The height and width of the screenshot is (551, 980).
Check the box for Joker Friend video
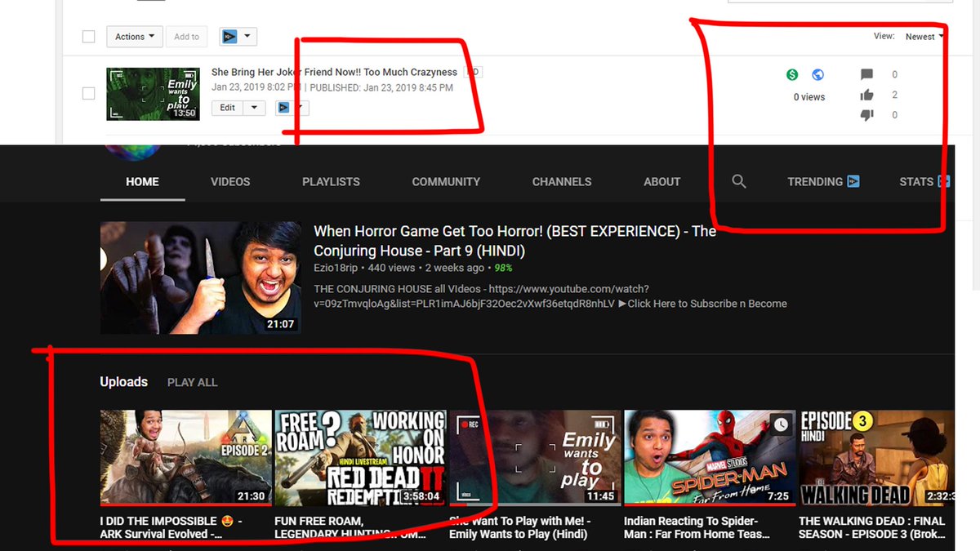coord(89,94)
